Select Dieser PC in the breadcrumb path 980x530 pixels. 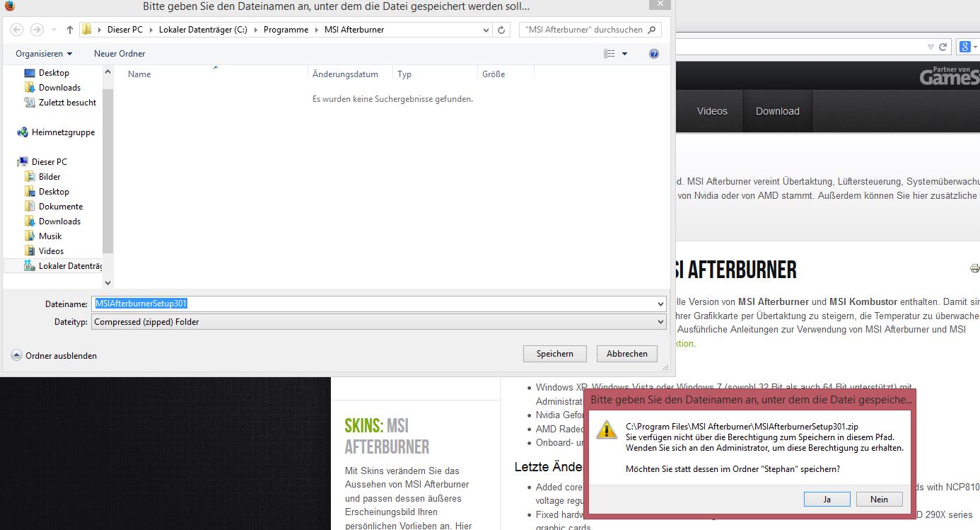coord(124,30)
